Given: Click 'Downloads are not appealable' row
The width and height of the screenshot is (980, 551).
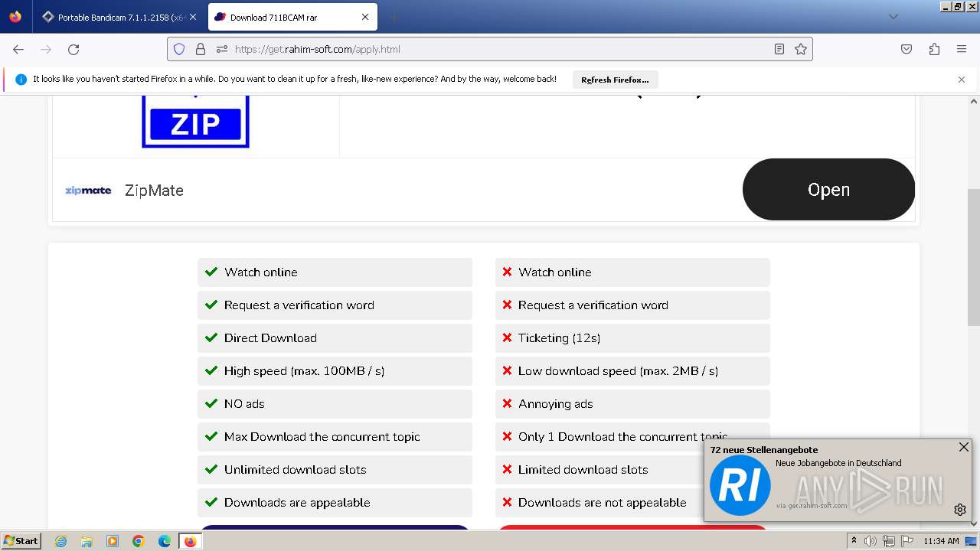Looking at the screenshot, I should pos(599,503).
